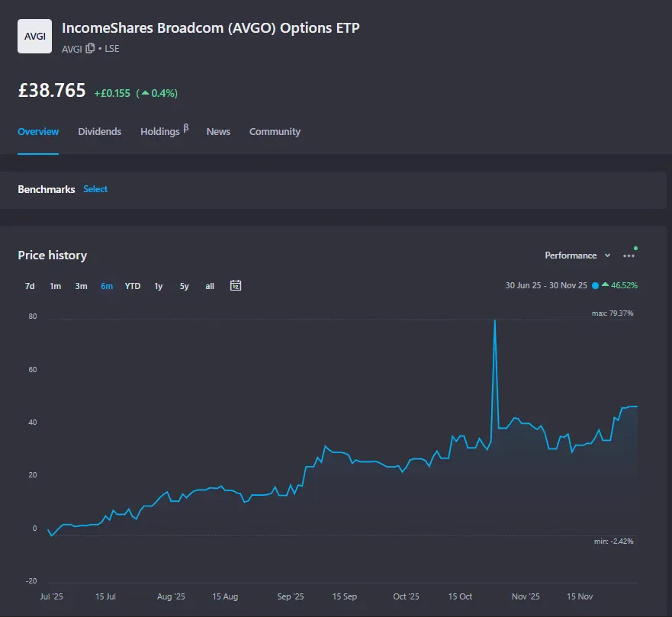Select the 5y time range
This screenshot has height=617, width=672.
(x=185, y=286)
